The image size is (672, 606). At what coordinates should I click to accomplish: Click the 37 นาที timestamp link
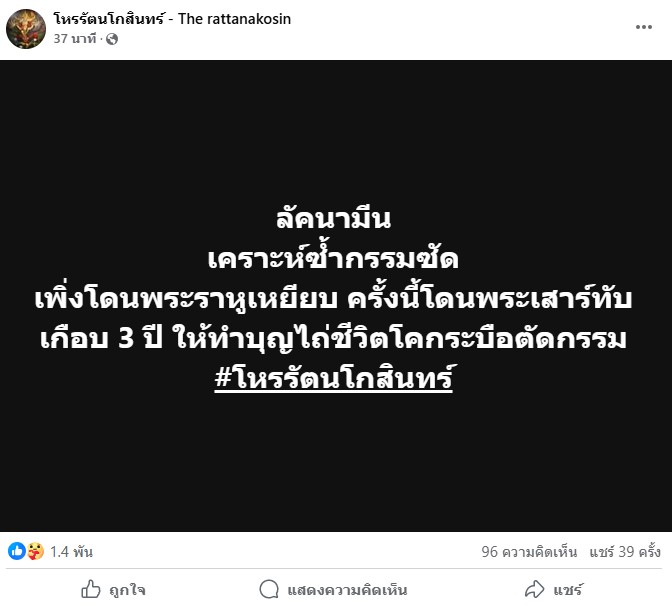tap(75, 39)
